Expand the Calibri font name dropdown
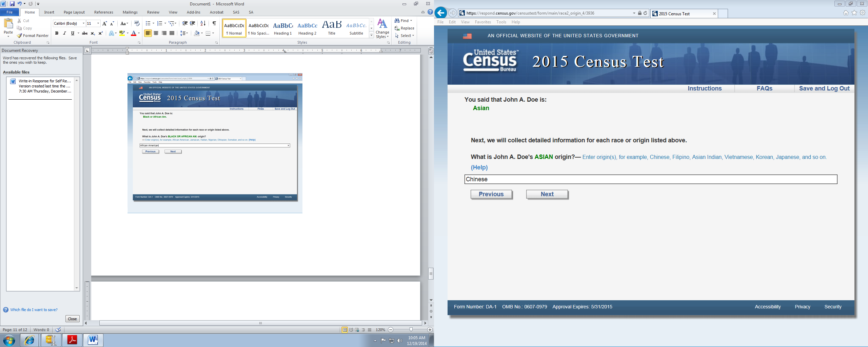The width and height of the screenshot is (868, 347). pos(83,23)
